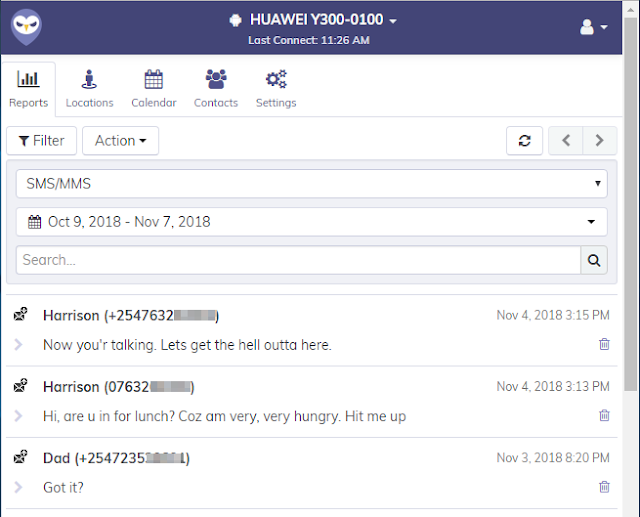Open the Calendar tab
This screenshot has width=640, height=517.
154,89
